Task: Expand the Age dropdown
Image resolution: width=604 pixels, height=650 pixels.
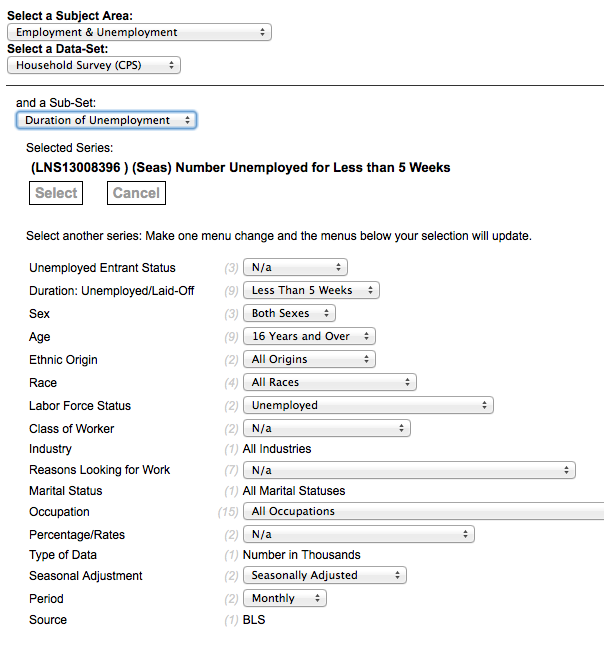Action: point(309,336)
